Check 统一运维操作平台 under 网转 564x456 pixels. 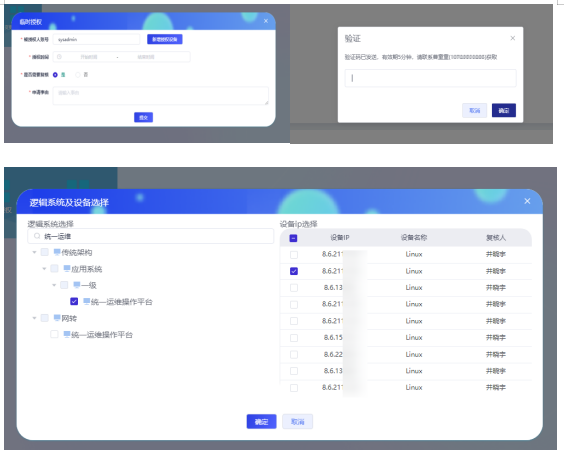click(54, 334)
